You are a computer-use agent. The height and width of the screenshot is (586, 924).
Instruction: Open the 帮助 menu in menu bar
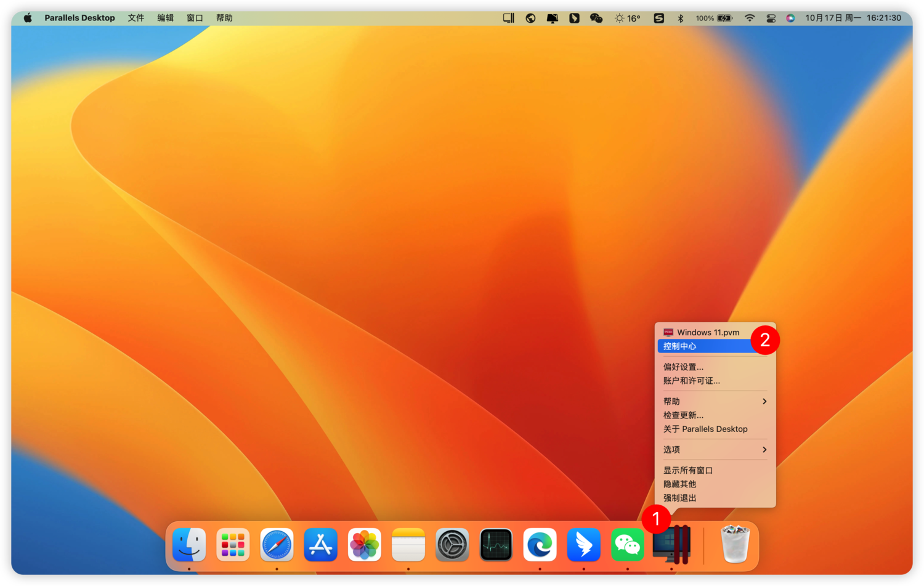click(x=225, y=18)
